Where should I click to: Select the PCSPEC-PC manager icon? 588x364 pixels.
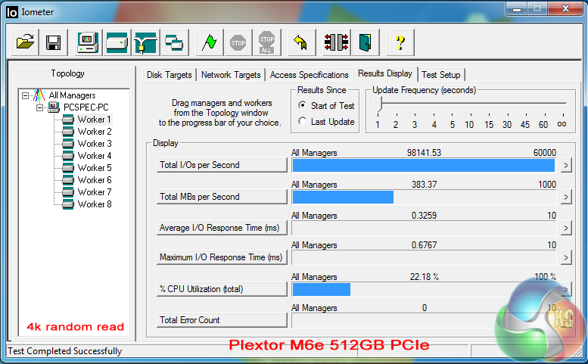pyautogui.click(x=54, y=107)
